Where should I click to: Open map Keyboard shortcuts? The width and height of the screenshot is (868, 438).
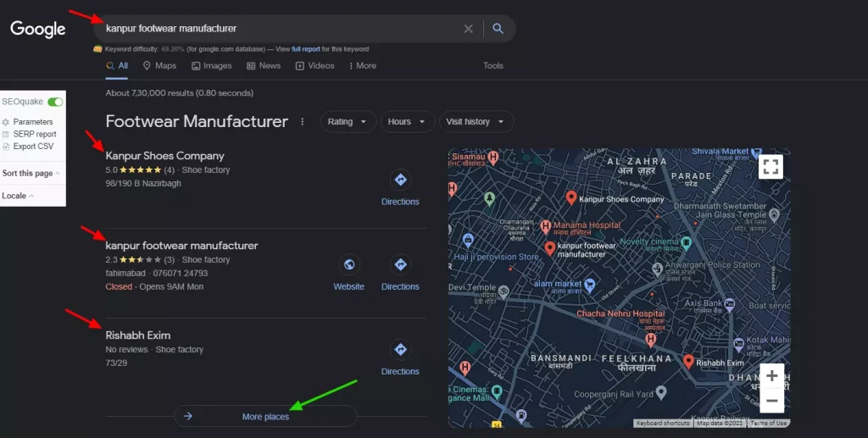click(x=663, y=423)
